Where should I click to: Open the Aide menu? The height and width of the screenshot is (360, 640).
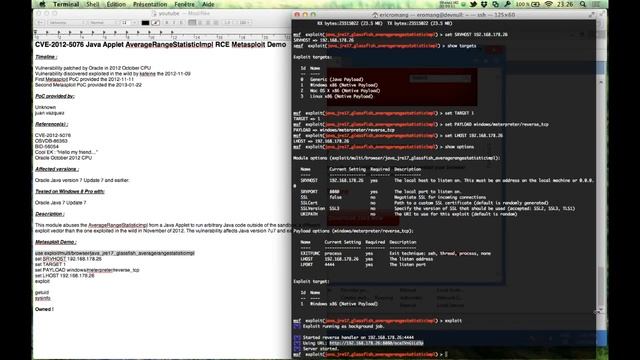point(208,4)
